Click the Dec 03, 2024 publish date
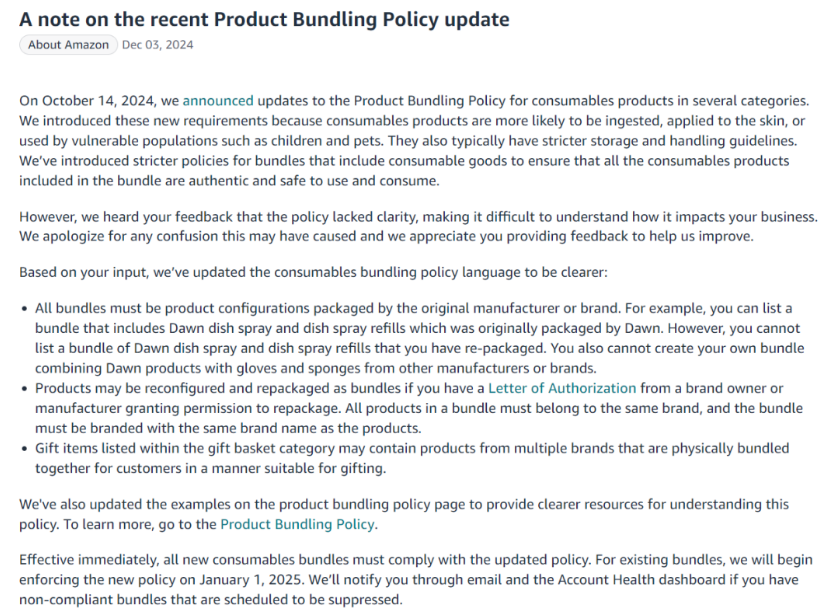 coord(158,45)
